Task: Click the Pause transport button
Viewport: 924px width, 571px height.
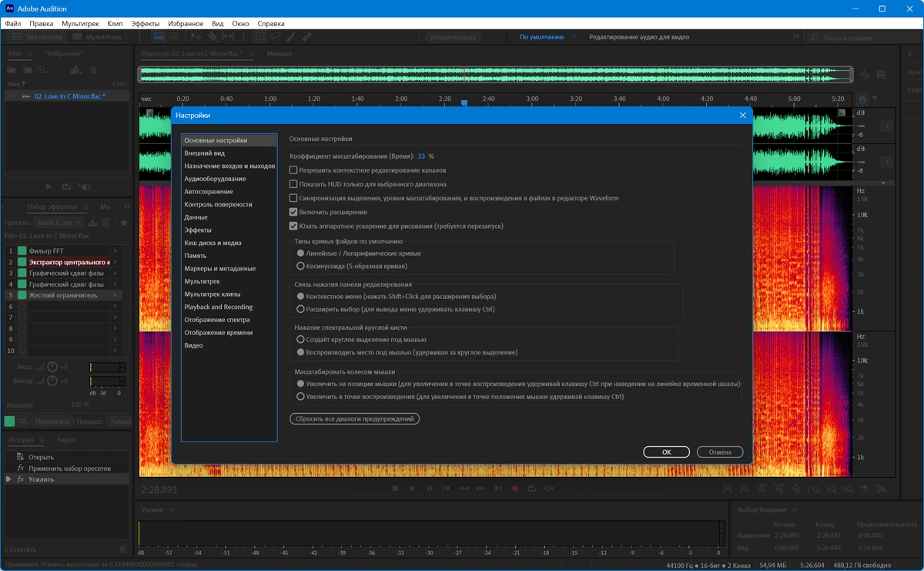Action: pyautogui.click(x=430, y=489)
